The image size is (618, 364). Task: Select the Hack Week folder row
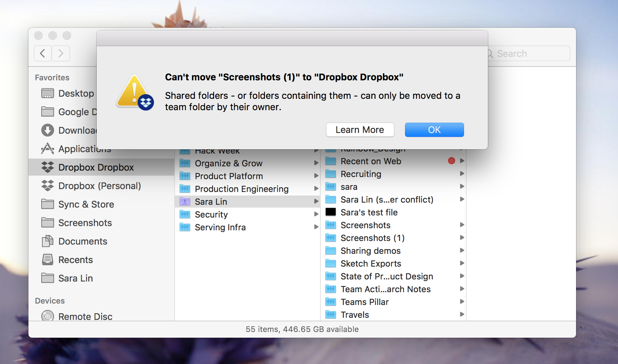tap(247, 152)
